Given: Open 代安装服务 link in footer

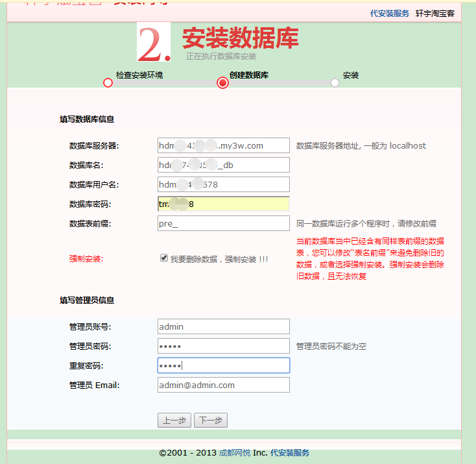Looking at the screenshot, I should [290, 452].
